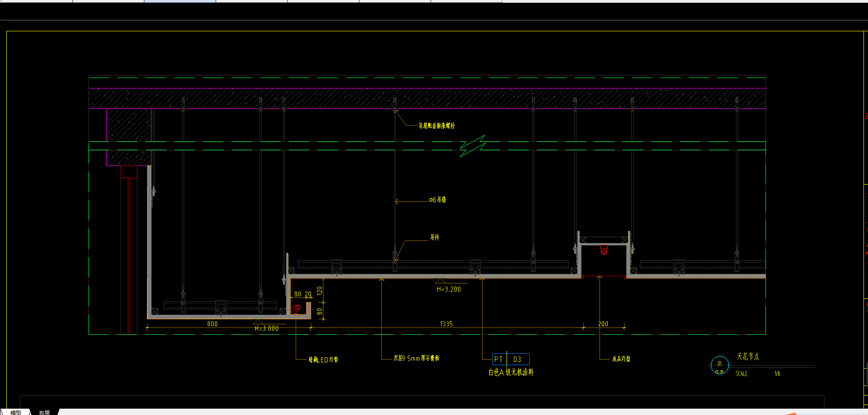Image resolution: width=868 pixels, height=415 pixels.
Task: Select the 吊筋配套膨胀螺栓 annotation text
Action: pos(437,126)
